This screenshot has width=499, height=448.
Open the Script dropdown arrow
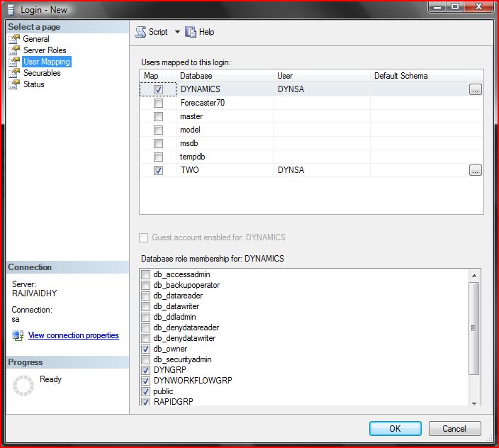click(x=177, y=32)
